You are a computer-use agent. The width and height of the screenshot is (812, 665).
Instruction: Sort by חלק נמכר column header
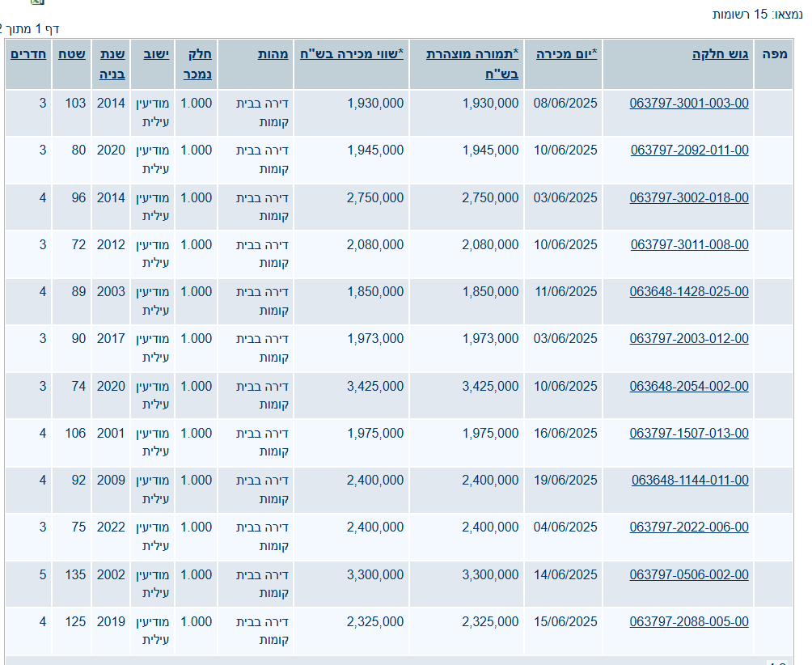(197, 64)
